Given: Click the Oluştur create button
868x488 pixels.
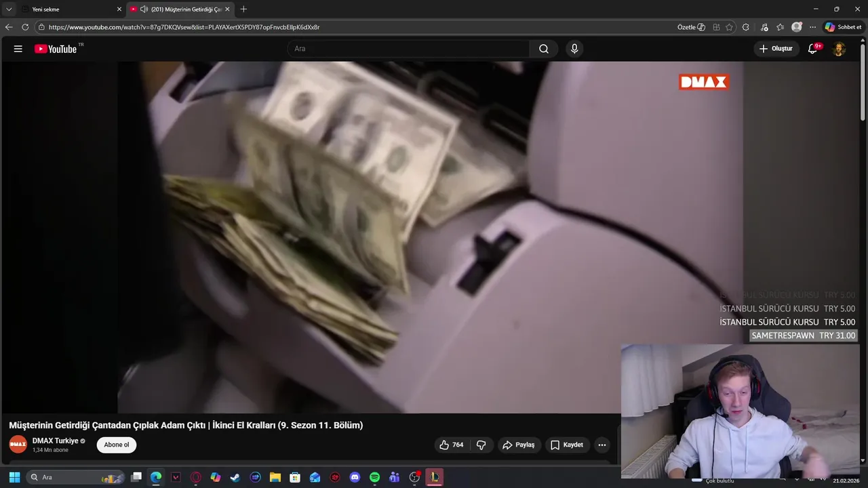Looking at the screenshot, I should point(776,49).
